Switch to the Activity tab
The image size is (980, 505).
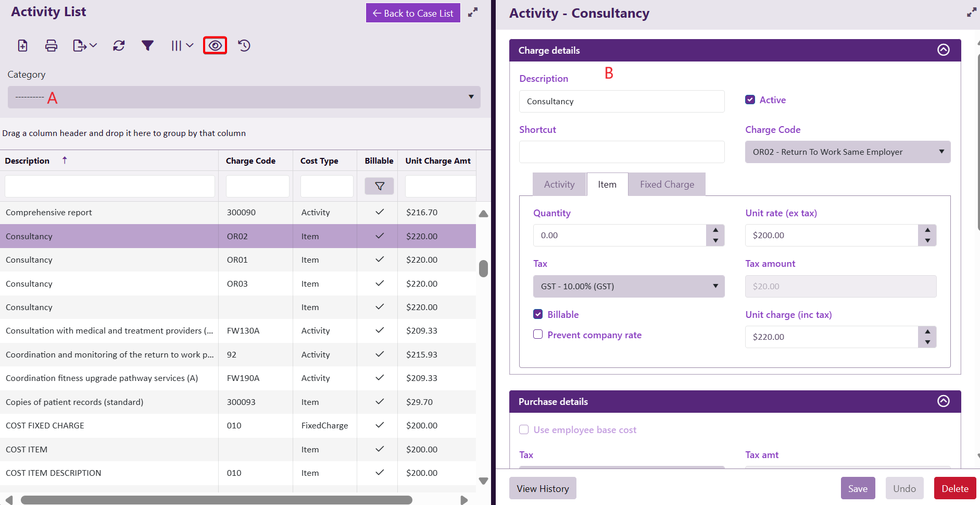click(x=559, y=184)
